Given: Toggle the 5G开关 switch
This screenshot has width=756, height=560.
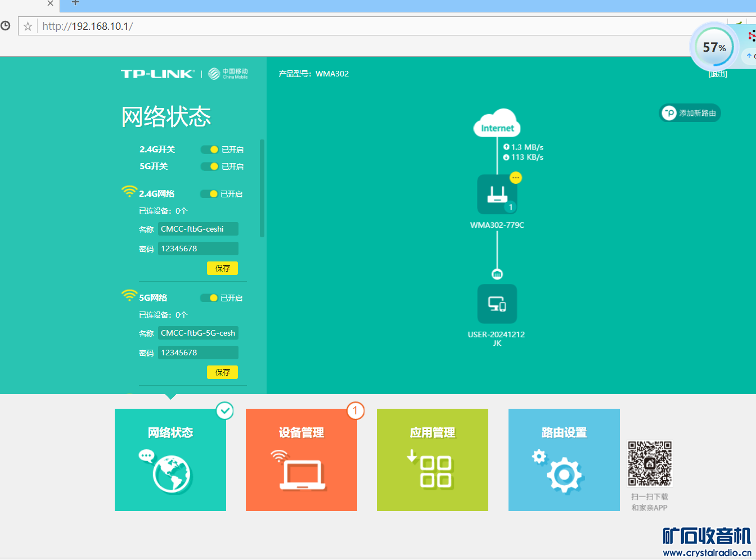Looking at the screenshot, I should [x=210, y=166].
